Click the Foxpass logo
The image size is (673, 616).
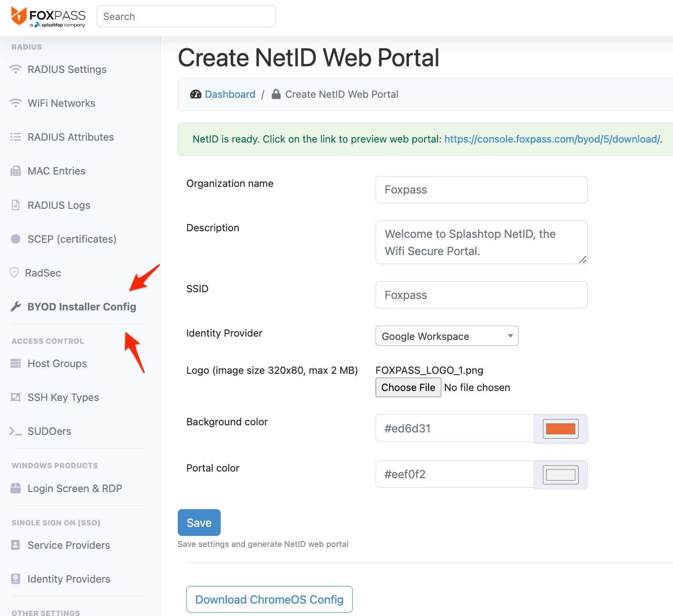48,17
